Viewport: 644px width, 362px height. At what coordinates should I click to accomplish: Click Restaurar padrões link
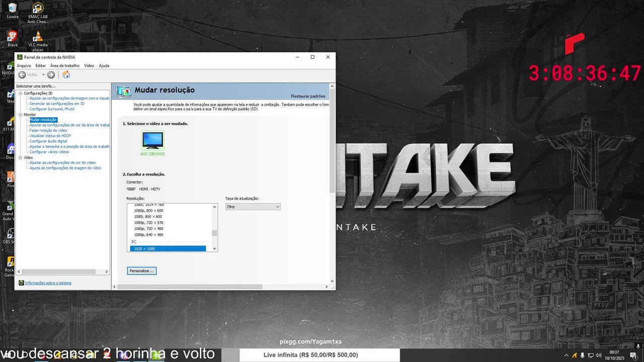(308, 96)
